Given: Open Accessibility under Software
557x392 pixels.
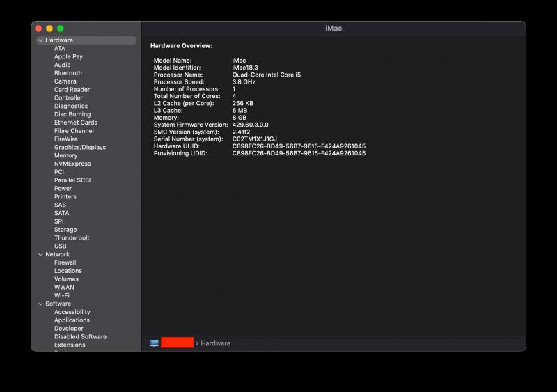Looking at the screenshot, I should 72,312.
